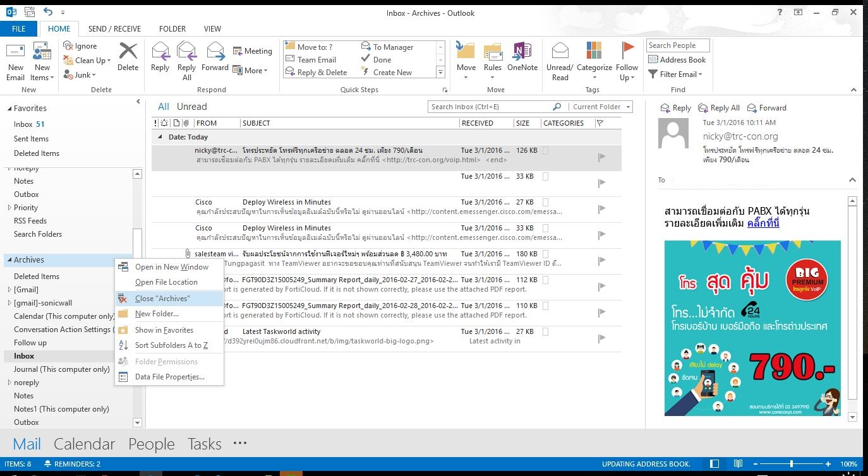Select Close "Archives" in context menu
Viewport: 868px width, 476px height.
click(169, 298)
